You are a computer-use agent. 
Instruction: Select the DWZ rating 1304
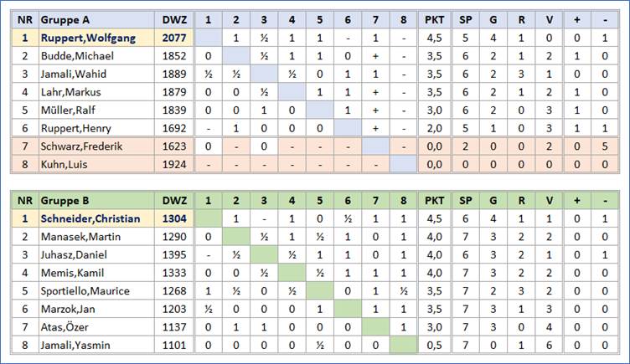point(179,219)
